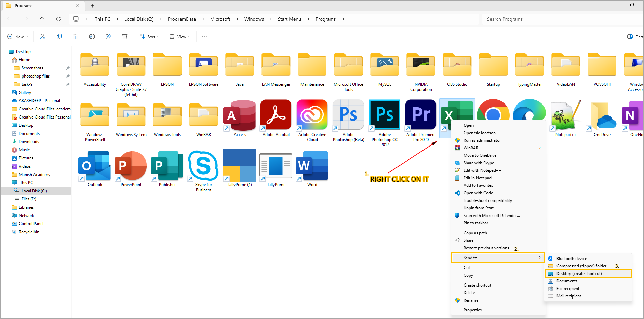Select the Notepad++ shortcut icon
This screenshot has height=319, width=644.
565,116
